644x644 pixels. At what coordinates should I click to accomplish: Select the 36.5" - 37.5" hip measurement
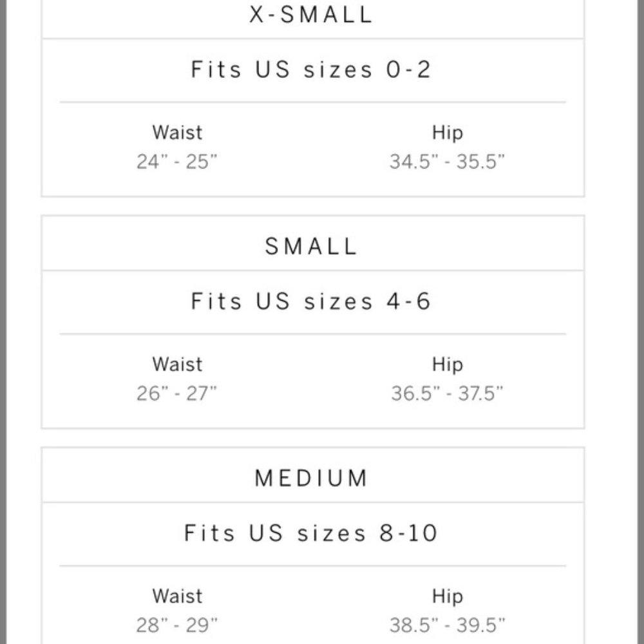pyautogui.click(x=447, y=393)
